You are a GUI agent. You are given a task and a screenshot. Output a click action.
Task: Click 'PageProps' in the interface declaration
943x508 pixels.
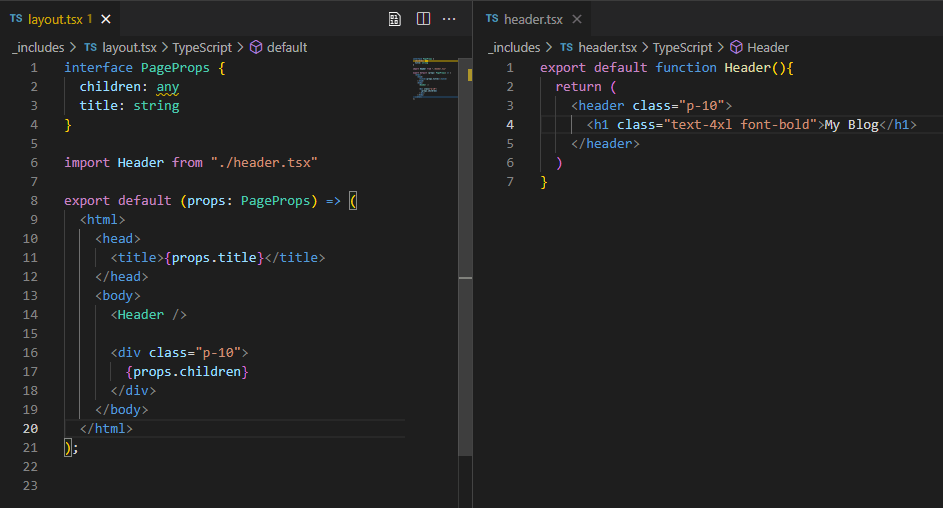coord(175,67)
